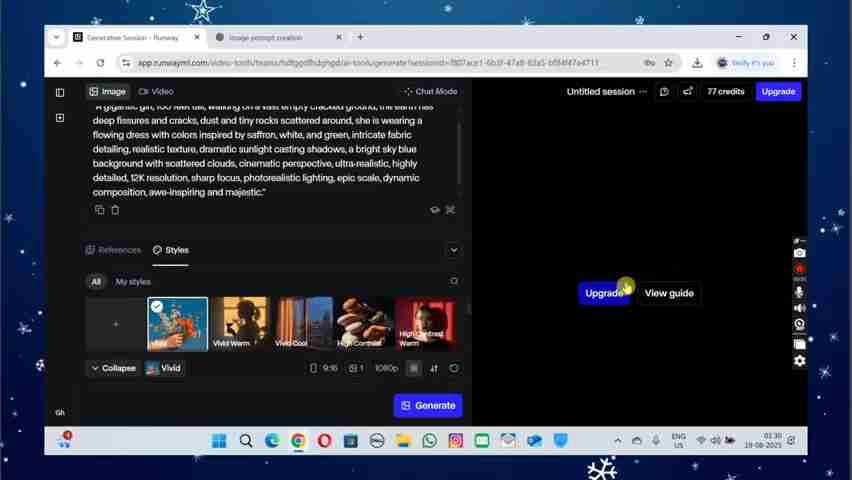Viewport: 852px width, 480px height.
Task: Switch to Image generation mode
Action: click(108, 91)
